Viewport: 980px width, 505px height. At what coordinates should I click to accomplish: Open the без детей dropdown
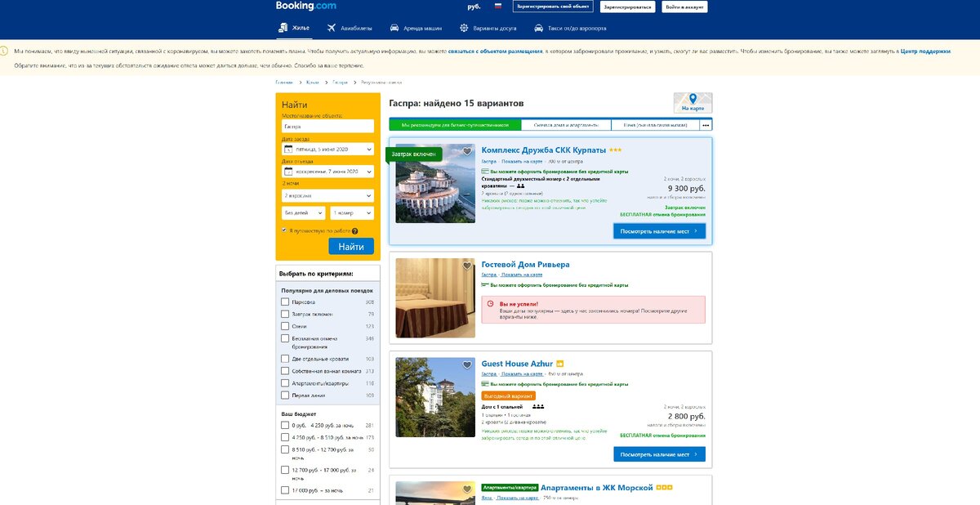[304, 212]
